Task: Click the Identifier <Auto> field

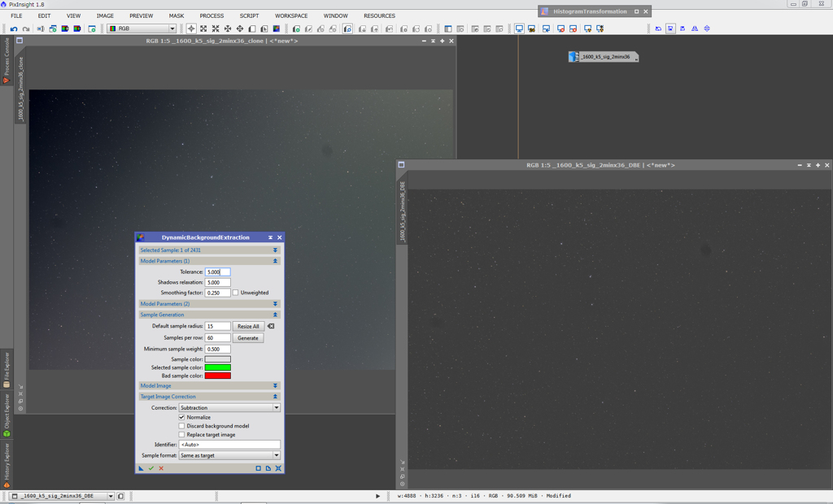Action: click(x=229, y=445)
